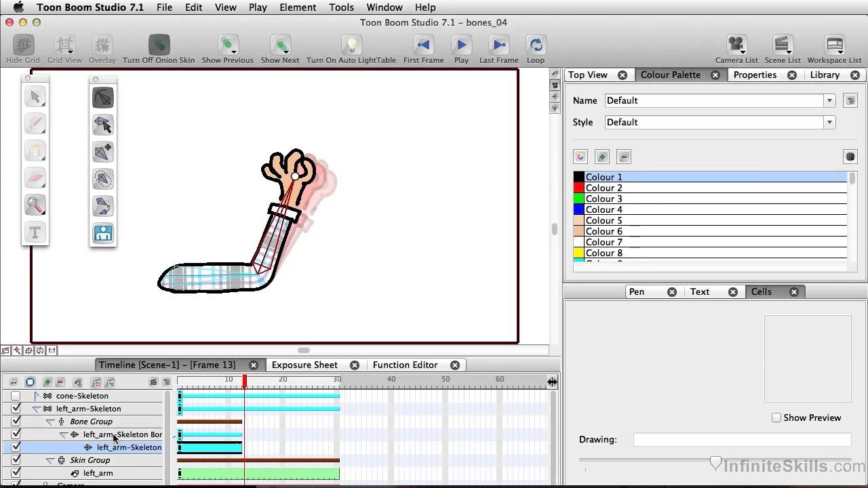Collapse Skin Group node

pyautogui.click(x=50, y=460)
